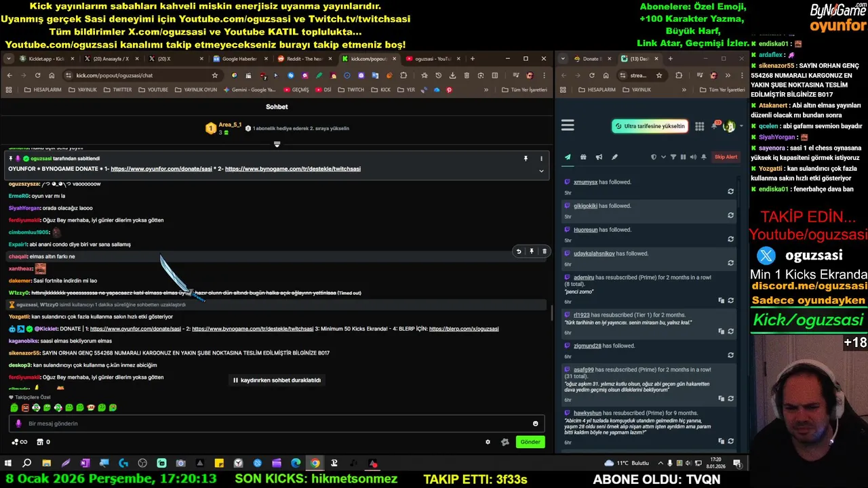Switch to the oguzsasi YouTube browser tab
Screen dimensions: 868x488
431,59
